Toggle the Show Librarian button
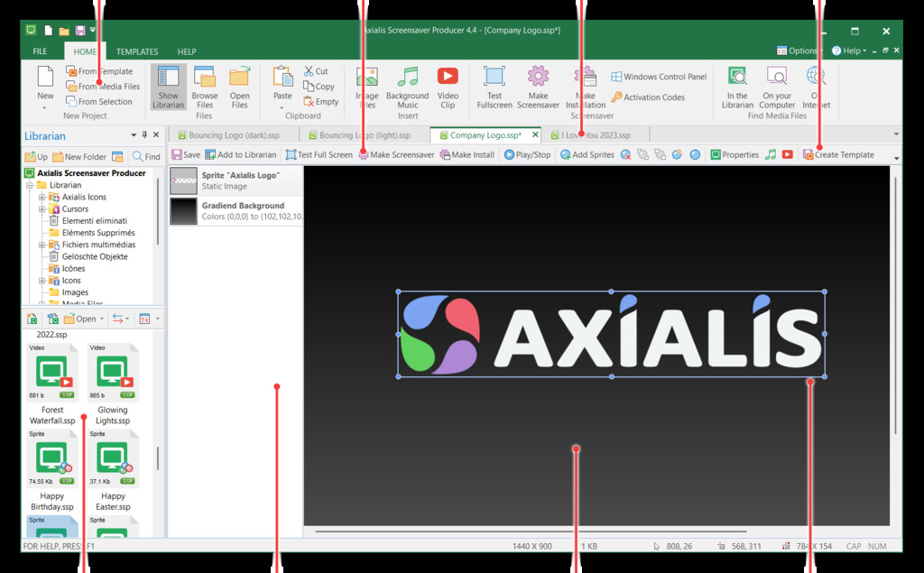Viewport: 924px width, 573px height. tap(168, 77)
